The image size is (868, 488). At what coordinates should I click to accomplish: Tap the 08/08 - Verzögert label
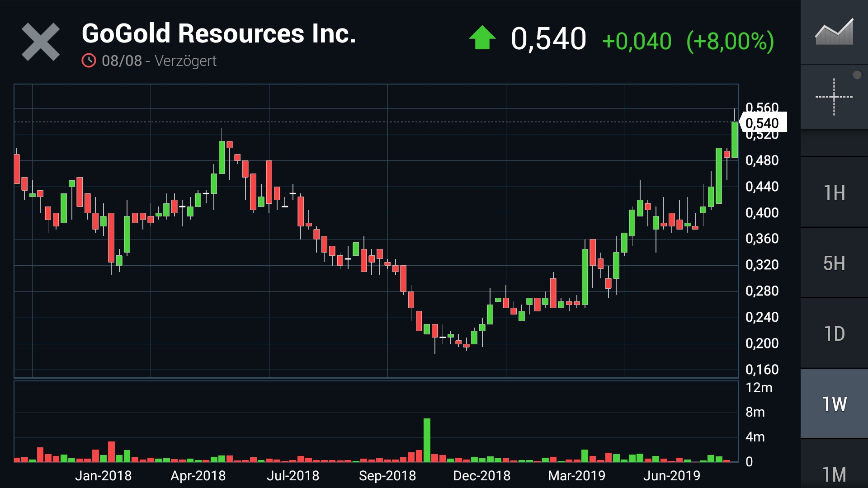[159, 61]
